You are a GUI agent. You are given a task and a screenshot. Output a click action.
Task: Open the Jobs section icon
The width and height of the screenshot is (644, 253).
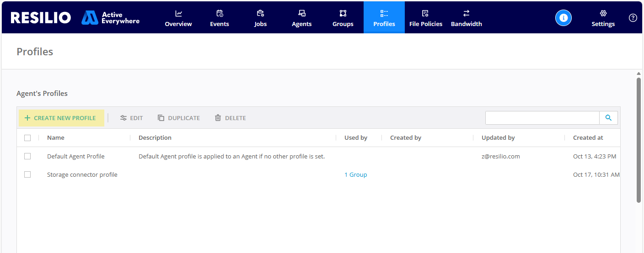[x=260, y=13]
